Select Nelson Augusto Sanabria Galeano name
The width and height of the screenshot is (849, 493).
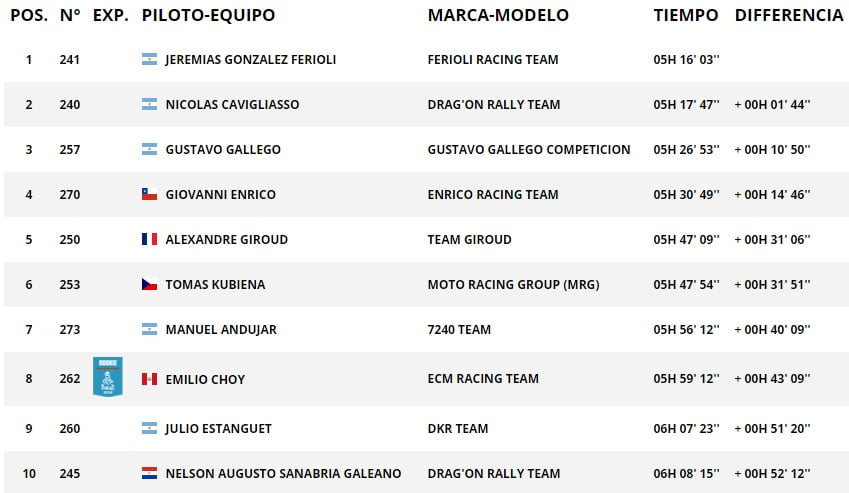pos(283,474)
